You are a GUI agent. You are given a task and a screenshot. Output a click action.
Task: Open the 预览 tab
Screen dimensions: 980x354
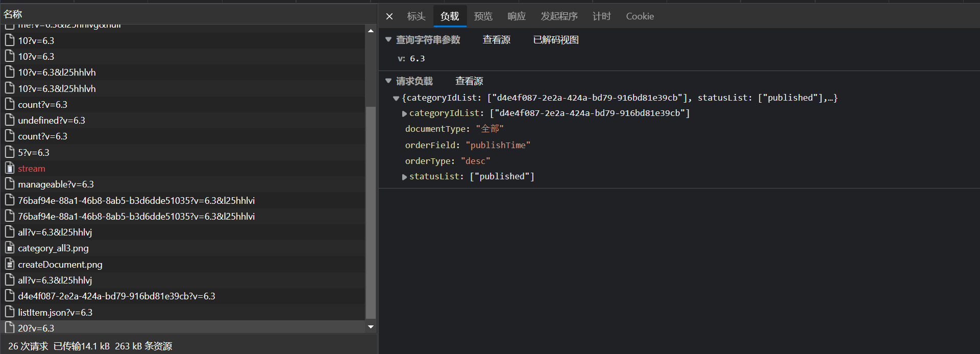pos(483,16)
